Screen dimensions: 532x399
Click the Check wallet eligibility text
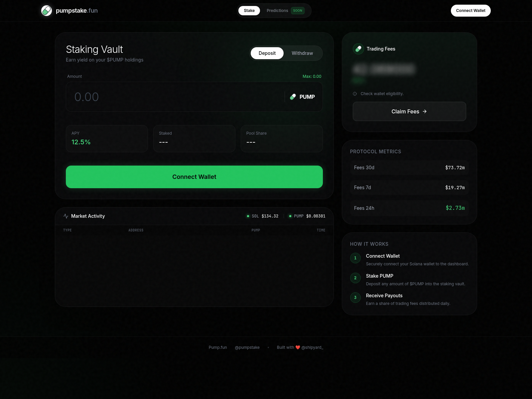tap(382, 94)
